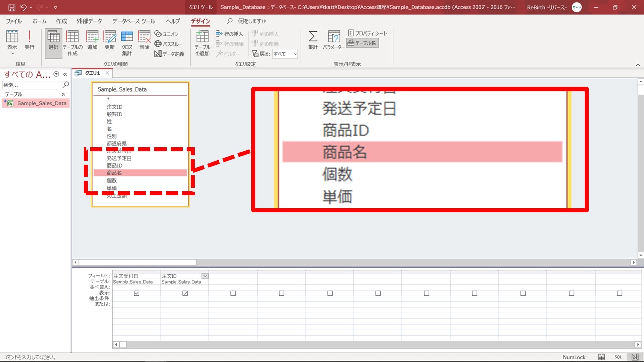
Task: Uncheck the 表示 checkbox for 注文ID column
Action: (185, 293)
